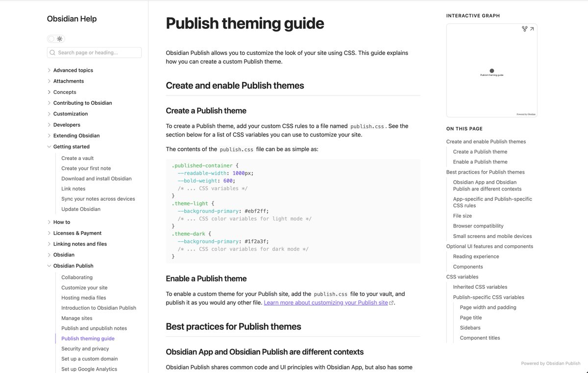
Task: Open Introduction to Obsidian Publish page
Action: (98, 308)
